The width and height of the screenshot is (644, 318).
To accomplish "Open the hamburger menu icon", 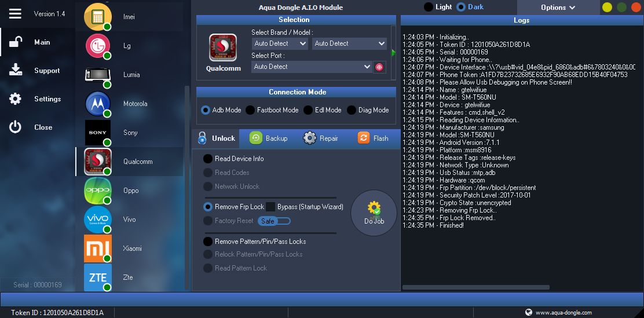I will coord(15,13).
